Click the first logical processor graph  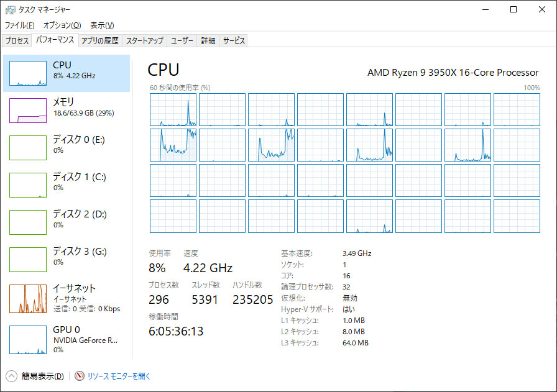(173, 110)
